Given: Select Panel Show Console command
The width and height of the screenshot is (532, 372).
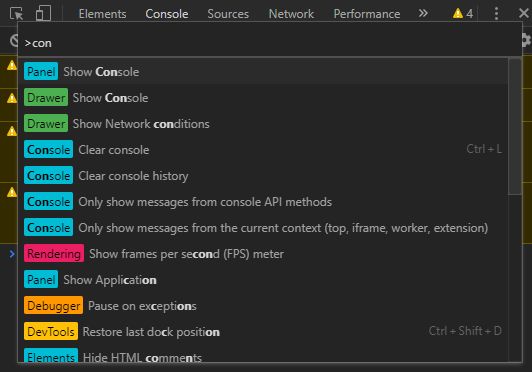Looking at the screenshot, I should coord(263,72).
